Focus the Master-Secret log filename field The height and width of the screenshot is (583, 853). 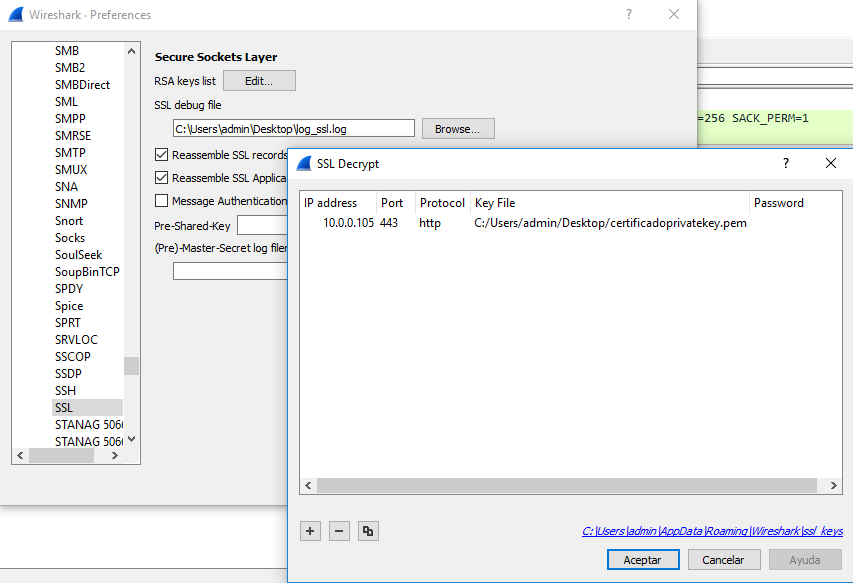pos(230,271)
